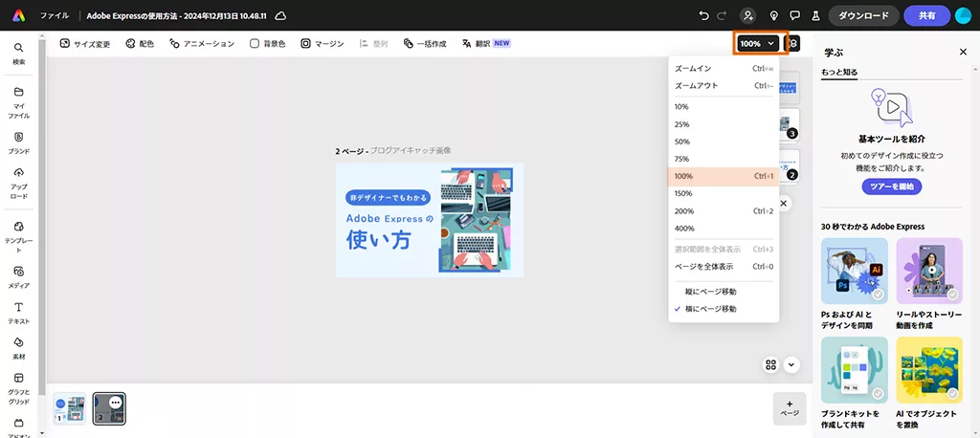
Task: Open the user profile avatar
Action: click(x=963, y=15)
